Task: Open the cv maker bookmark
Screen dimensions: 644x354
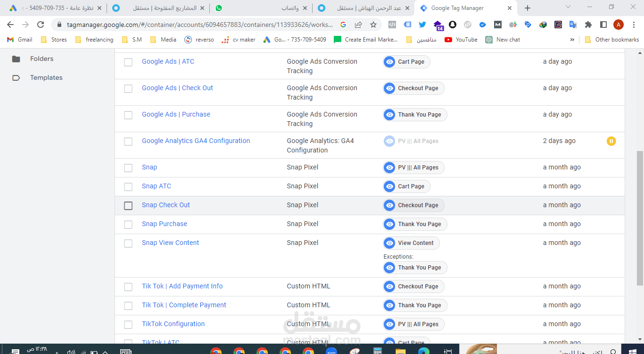Action: point(239,40)
